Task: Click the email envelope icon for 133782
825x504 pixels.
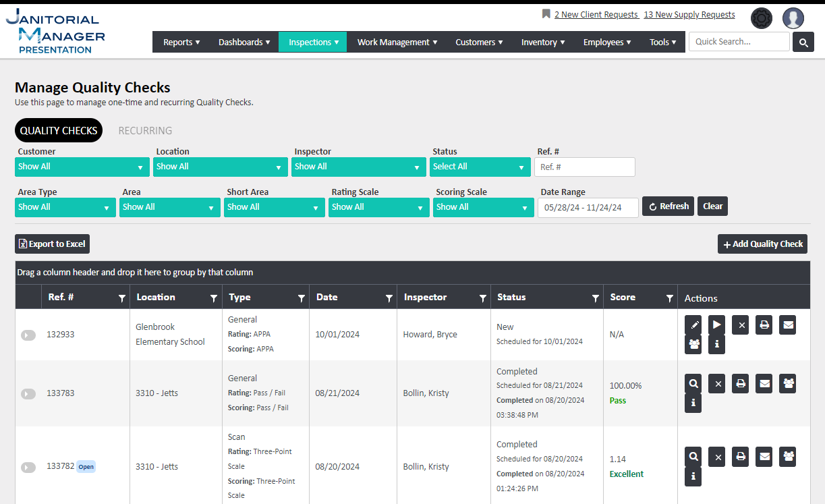Action: click(x=764, y=457)
